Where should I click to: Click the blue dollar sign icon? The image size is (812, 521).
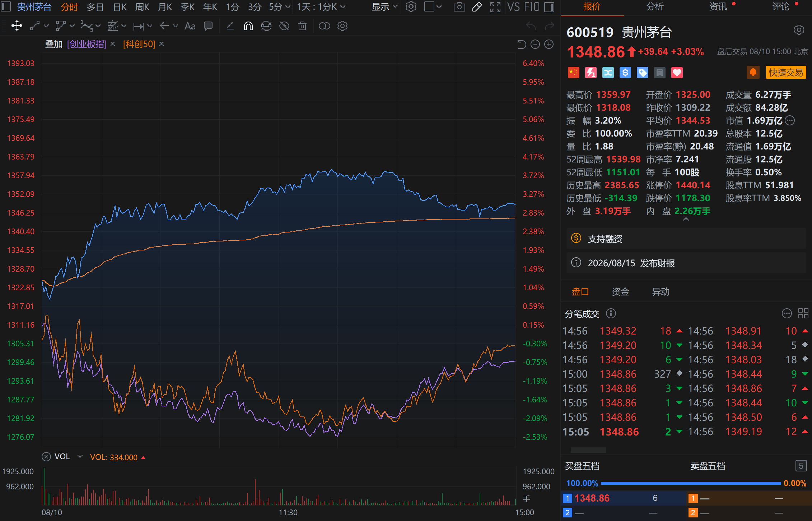625,73
